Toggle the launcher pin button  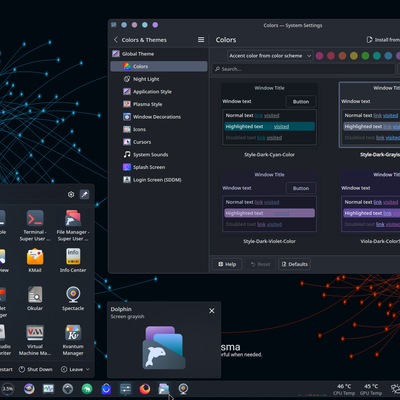pyautogui.click(x=84, y=194)
